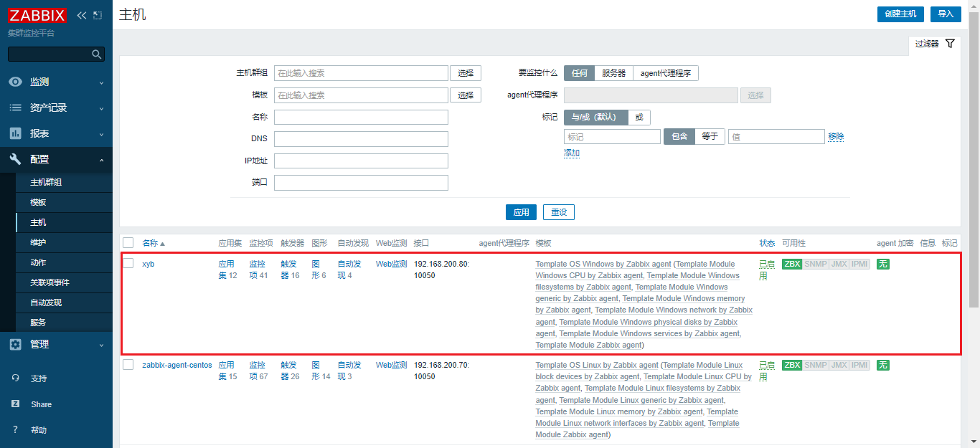
Task: Expand the 报表 menu section
Action: 101,134
